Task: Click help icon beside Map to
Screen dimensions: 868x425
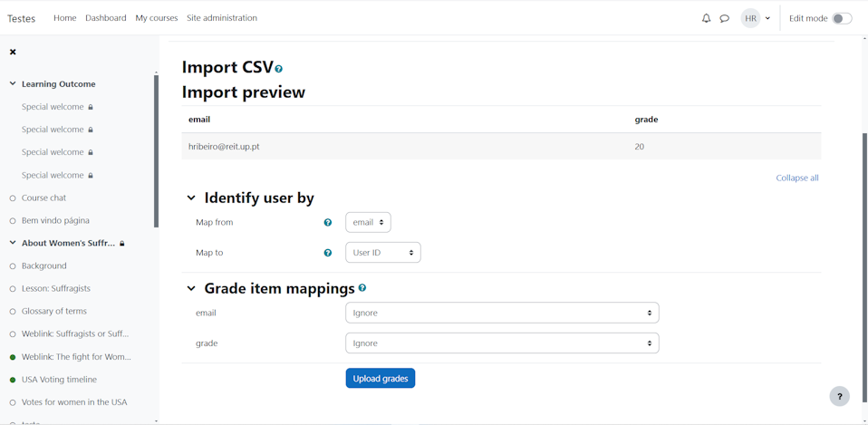Action: pyautogui.click(x=328, y=253)
